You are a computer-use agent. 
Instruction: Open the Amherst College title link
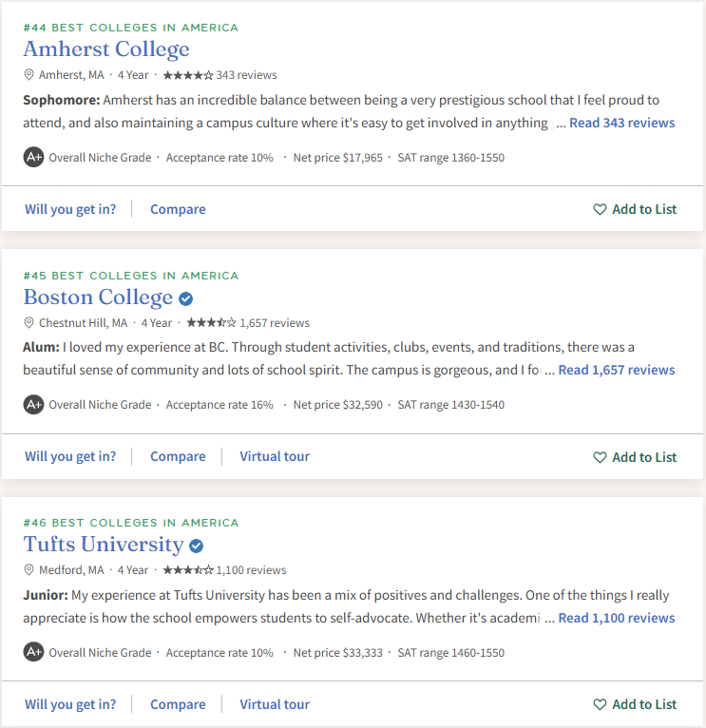pos(106,49)
